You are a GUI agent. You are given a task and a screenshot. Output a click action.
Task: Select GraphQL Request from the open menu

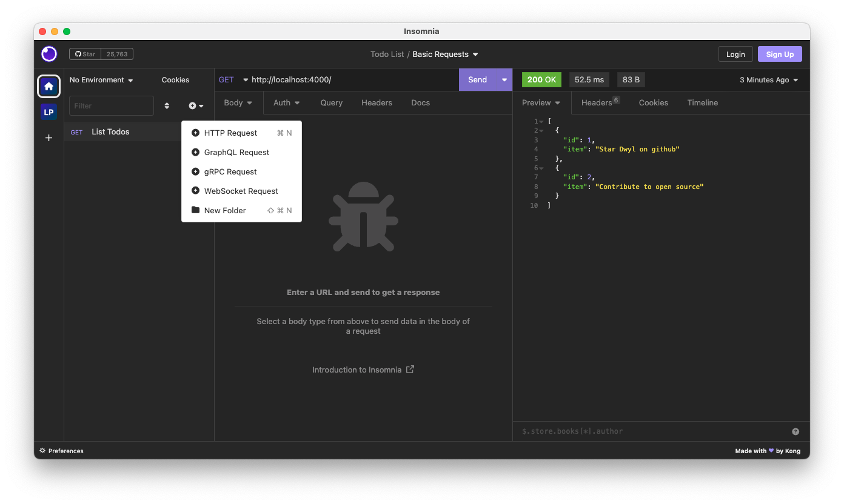pyautogui.click(x=236, y=152)
